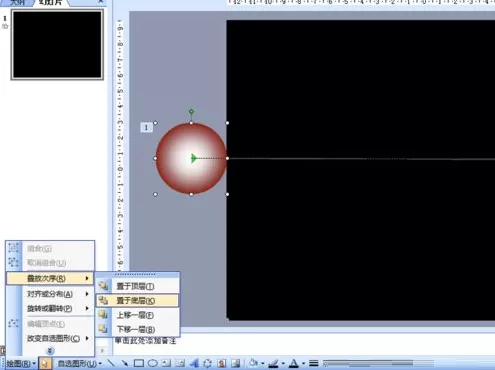Click the animation star under slide number
This screenshot has width=495, height=370.
click(x=5, y=26)
